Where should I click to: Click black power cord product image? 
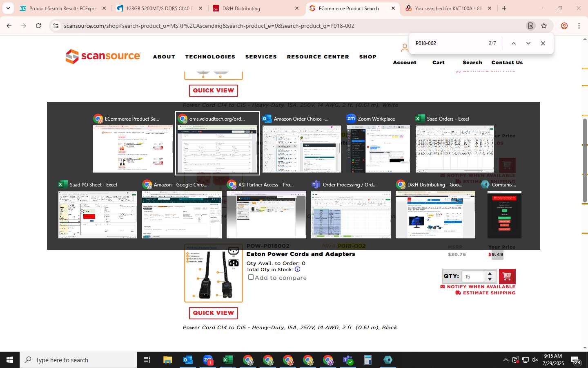tap(214, 274)
